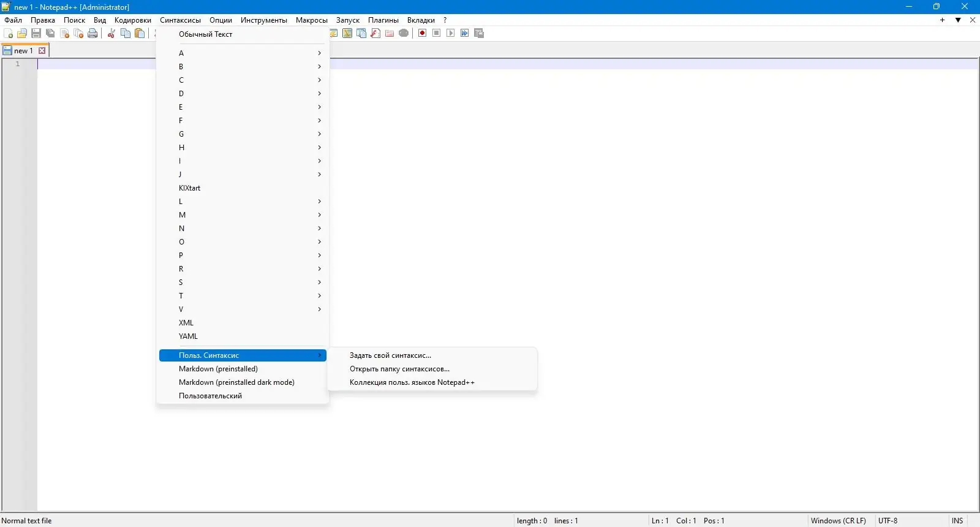980x527 pixels.
Task: Save all files toolbar icon
Action: 50,33
